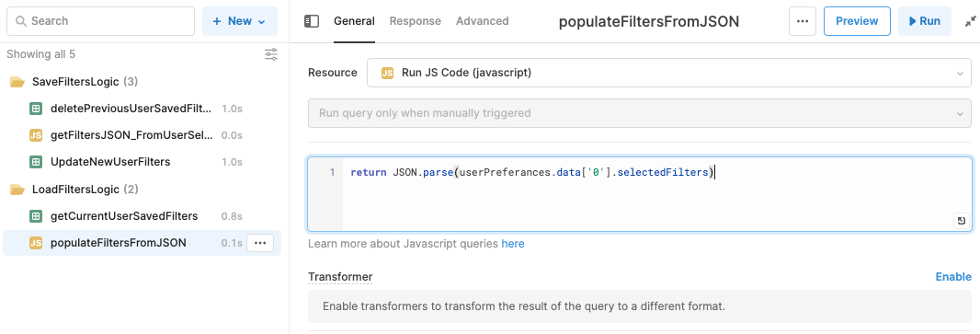Open the filter settings sliders icon
This screenshot has width=980, height=334.
271,54
